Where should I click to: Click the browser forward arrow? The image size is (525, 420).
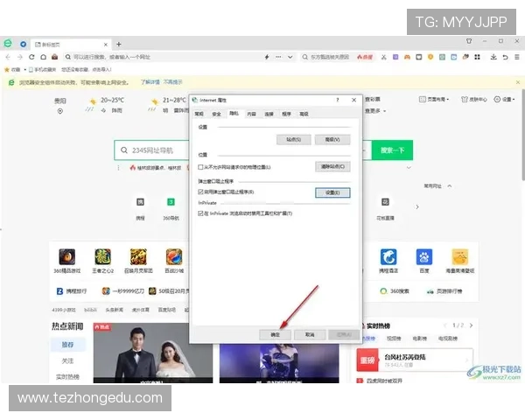point(20,57)
